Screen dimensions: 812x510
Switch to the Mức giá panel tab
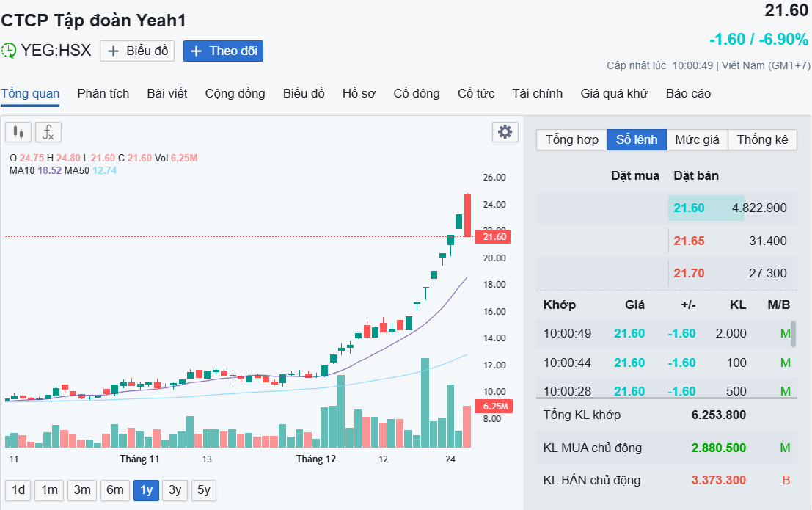(697, 139)
